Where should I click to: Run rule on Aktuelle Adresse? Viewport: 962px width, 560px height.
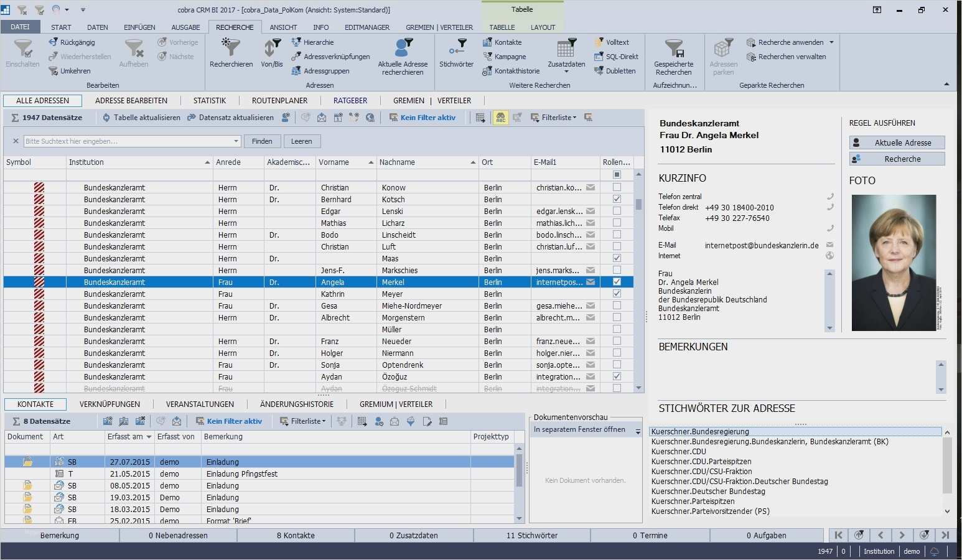click(897, 142)
